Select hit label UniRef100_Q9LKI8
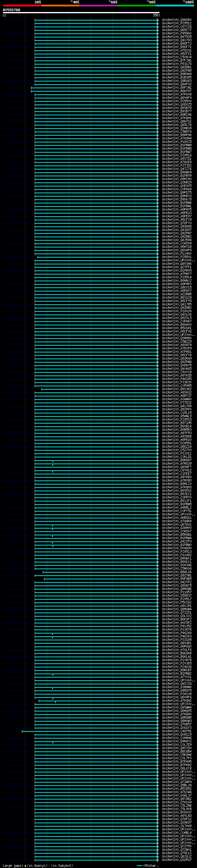 (177, 768)
